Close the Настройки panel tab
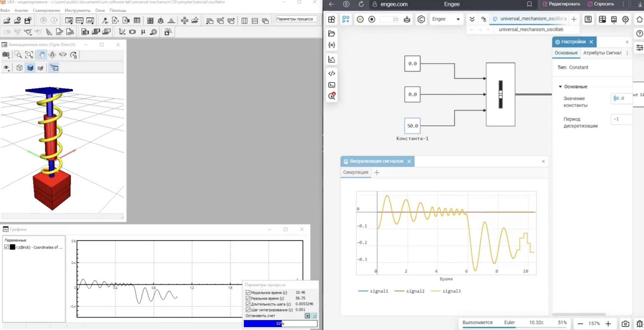Image resolution: width=644 pixels, height=330 pixels. (x=591, y=42)
